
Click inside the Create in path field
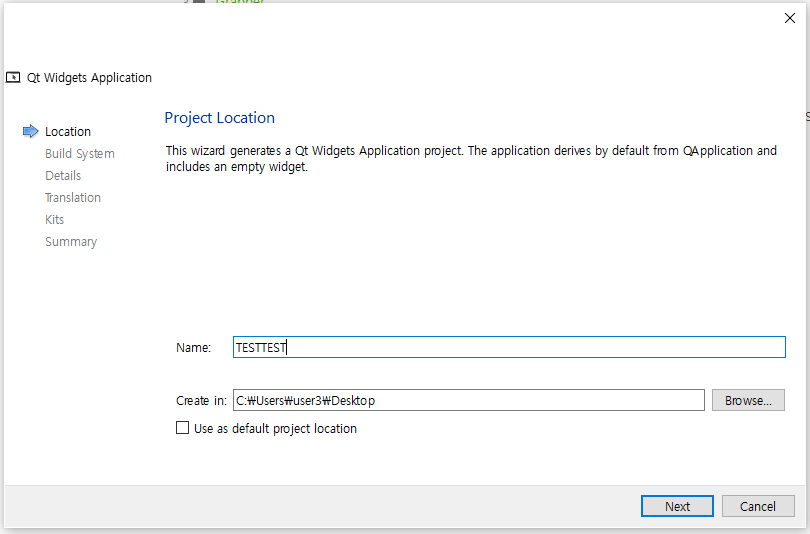coord(468,400)
